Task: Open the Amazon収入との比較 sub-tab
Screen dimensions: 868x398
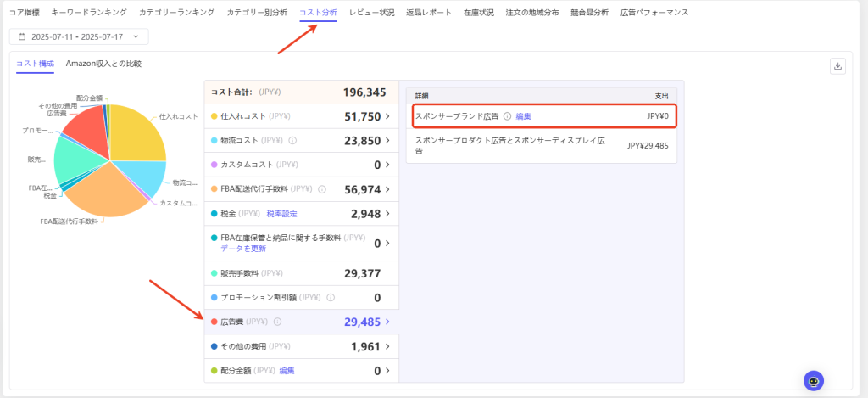Action: pos(103,64)
